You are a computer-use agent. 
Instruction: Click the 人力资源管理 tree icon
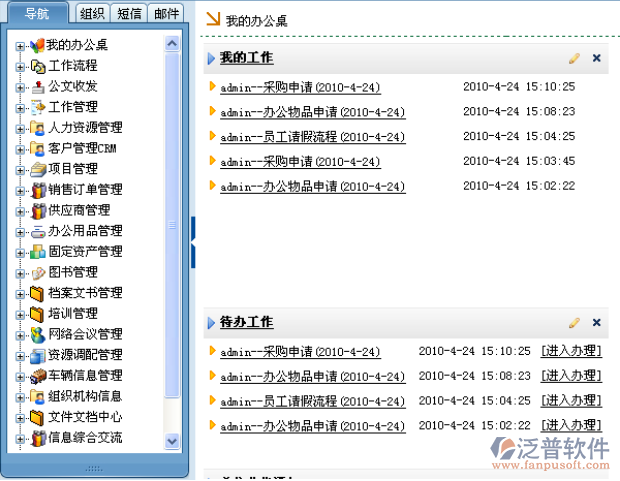[x=38, y=128]
